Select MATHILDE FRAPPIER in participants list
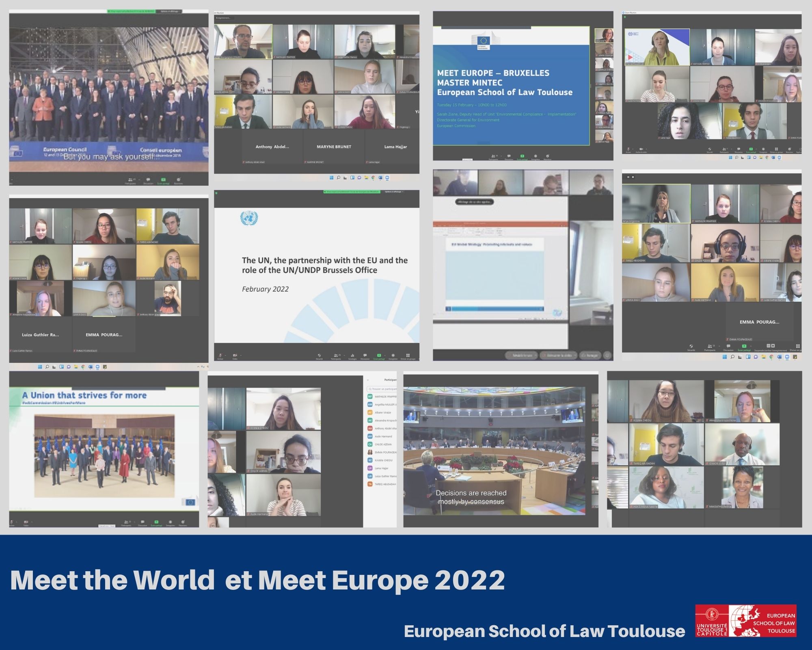This screenshot has width=812, height=650. 382,396
